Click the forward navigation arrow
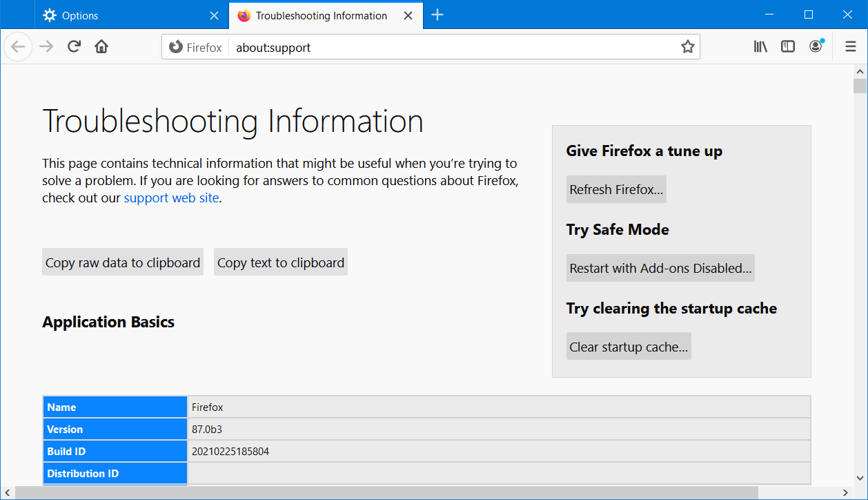Screen dimensions: 868x500 [46, 47]
